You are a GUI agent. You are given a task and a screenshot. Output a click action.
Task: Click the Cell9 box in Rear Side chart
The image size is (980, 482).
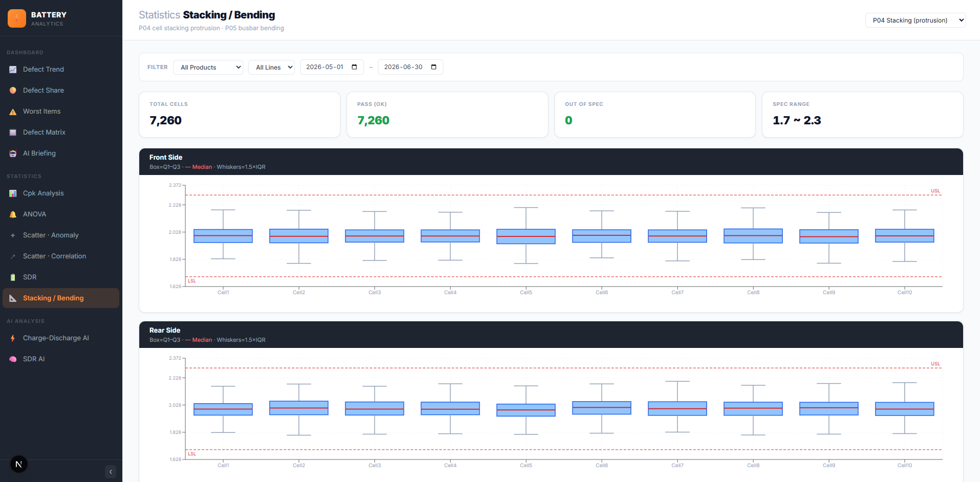(x=829, y=408)
